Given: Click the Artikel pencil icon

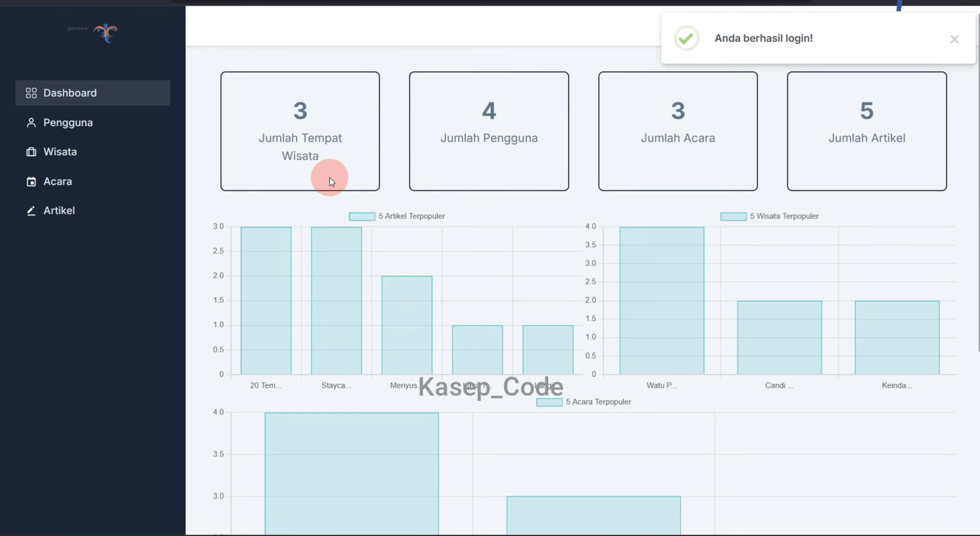Looking at the screenshot, I should click(31, 211).
